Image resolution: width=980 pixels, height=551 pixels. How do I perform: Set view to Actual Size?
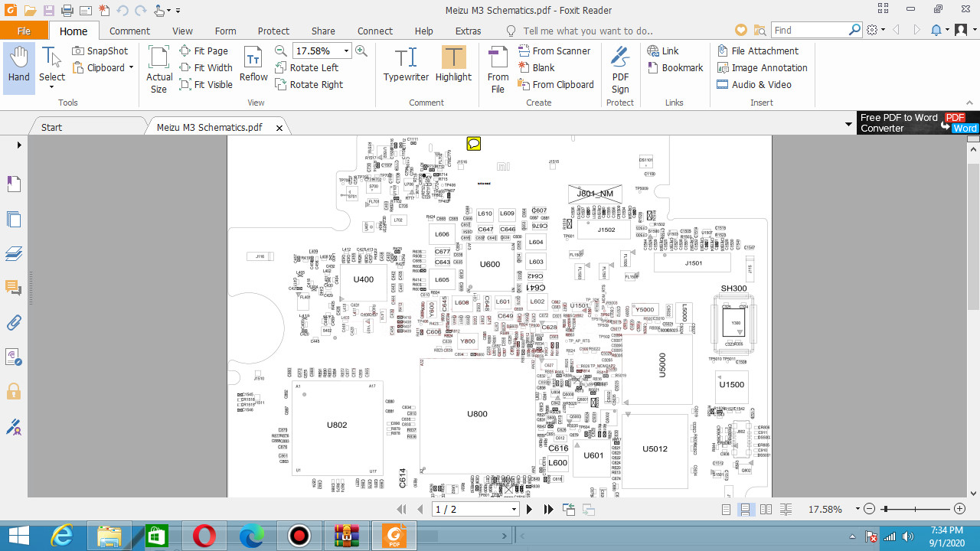tap(158, 68)
